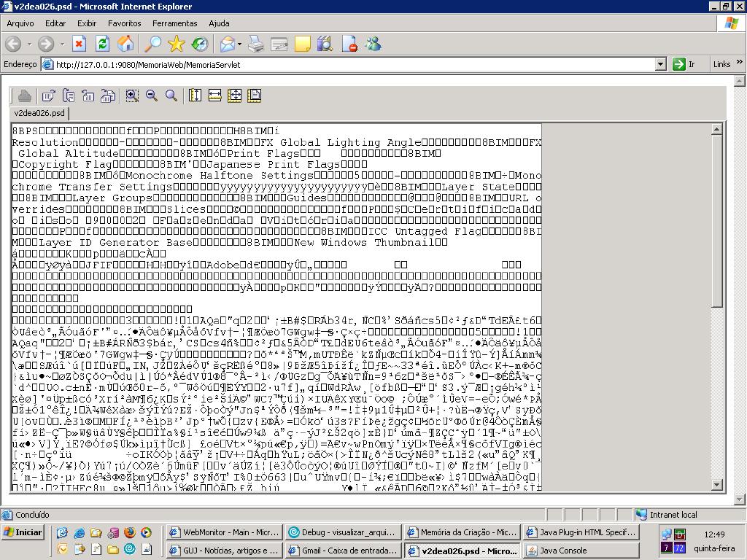Switch to WebMonitor - Main taskbar window
The height and width of the screenshot is (560, 747).
[x=225, y=532]
